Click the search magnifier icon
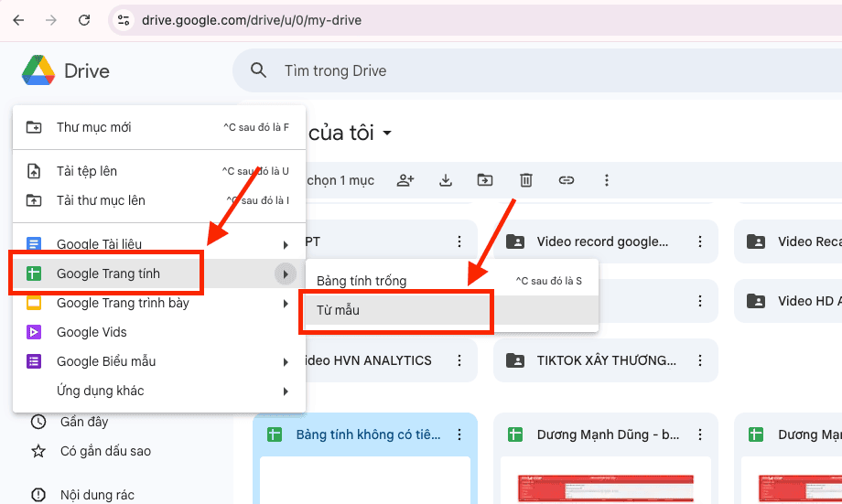The image size is (842, 504). point(258,70)
